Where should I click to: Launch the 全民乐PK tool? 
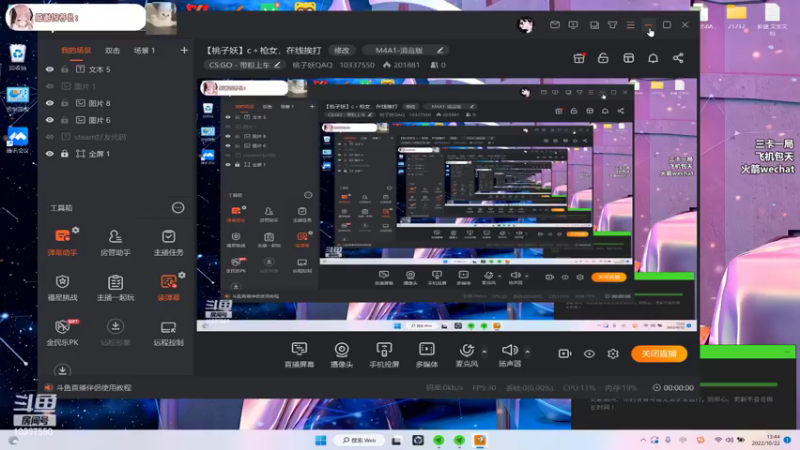click(x=62, y=332)
